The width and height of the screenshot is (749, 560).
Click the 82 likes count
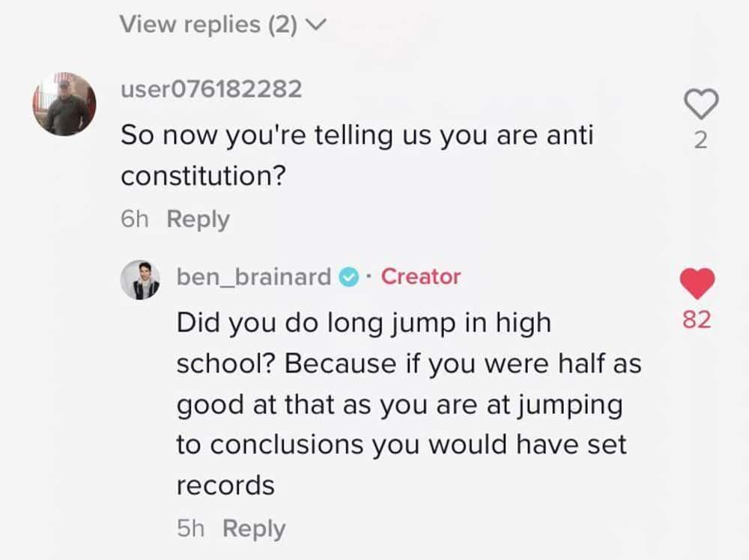pos(697,320)
